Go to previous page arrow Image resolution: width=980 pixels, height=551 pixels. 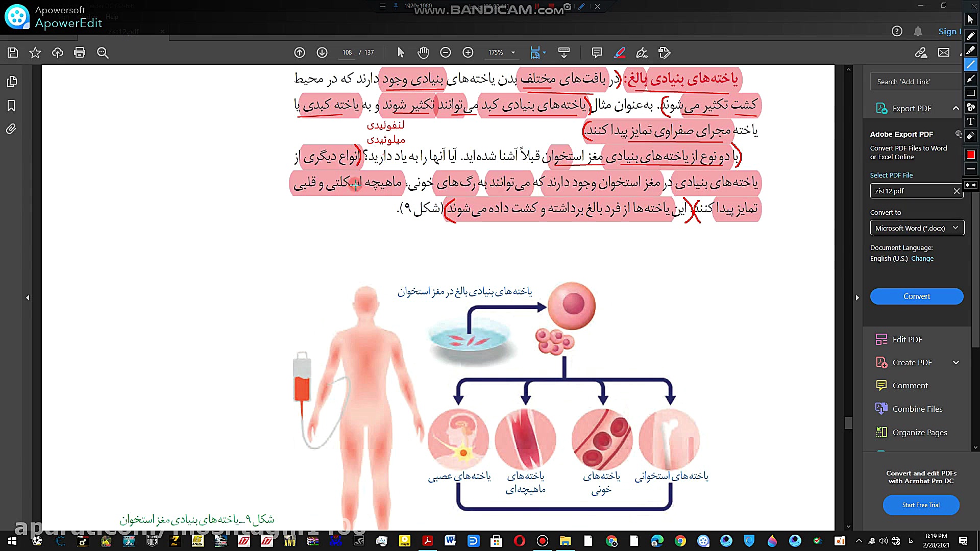point(300,53)
